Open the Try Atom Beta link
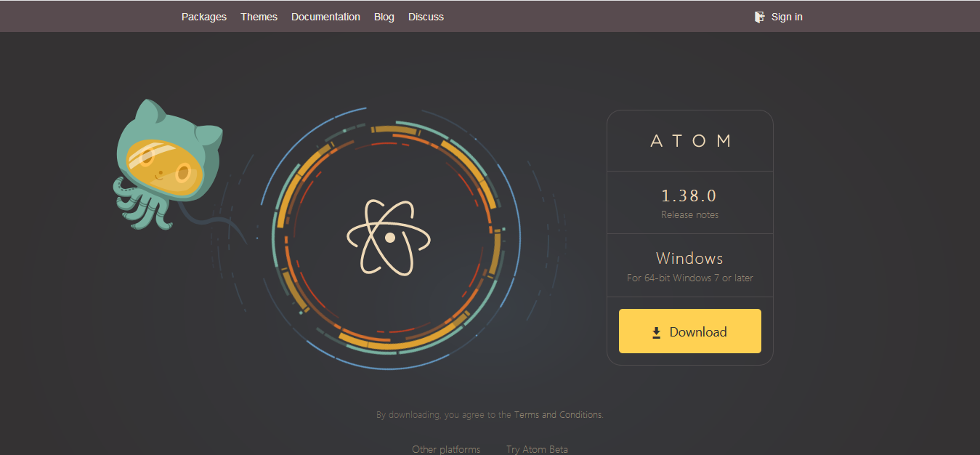 point(537,449)
